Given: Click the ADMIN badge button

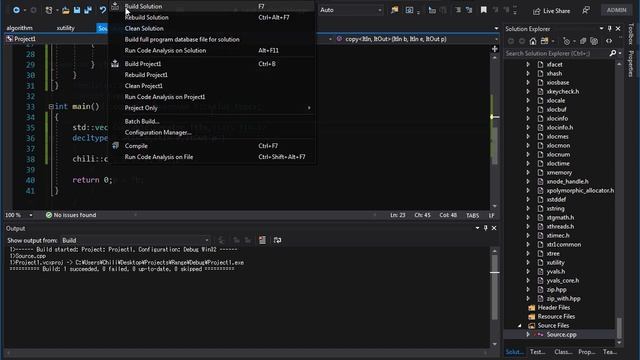Looking at the screenshot, I should (616, 10).
